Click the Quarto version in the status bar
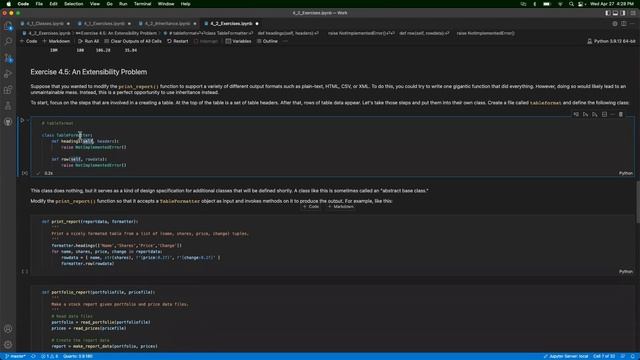Screen dimensions: 640x360 pos(78,356)
